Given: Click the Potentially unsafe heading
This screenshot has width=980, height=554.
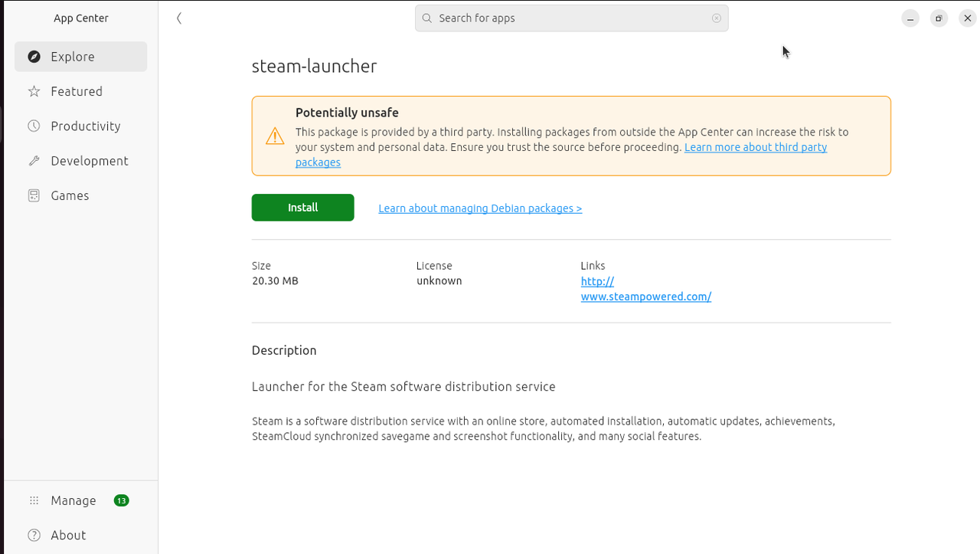Looking at the screenshot, I should pos(347,113).
